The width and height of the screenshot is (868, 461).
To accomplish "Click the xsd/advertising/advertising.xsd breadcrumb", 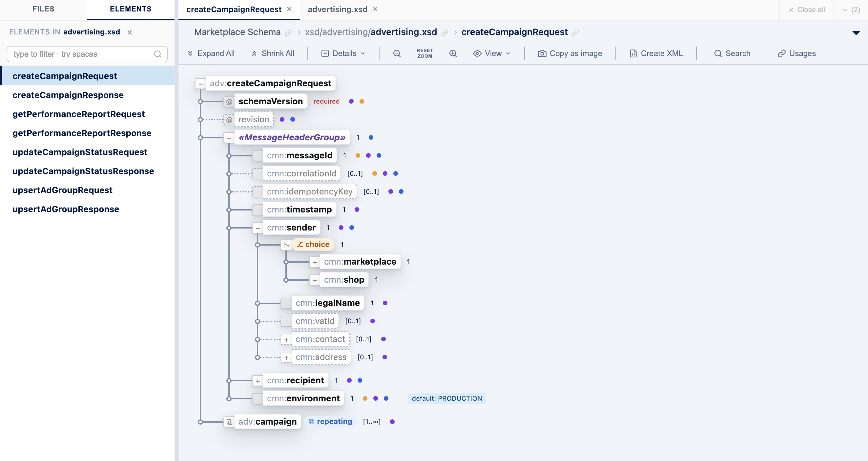I will (371, 32).
